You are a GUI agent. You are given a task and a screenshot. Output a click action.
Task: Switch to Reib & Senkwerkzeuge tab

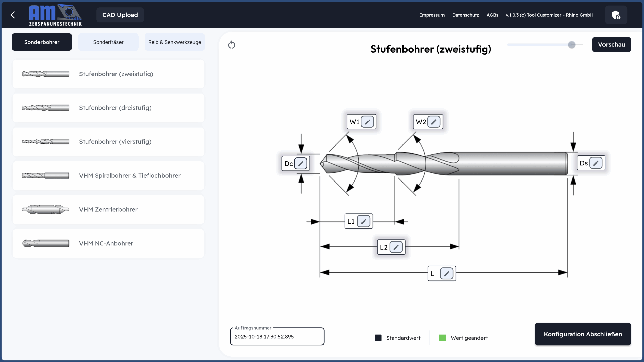point(175,42)
